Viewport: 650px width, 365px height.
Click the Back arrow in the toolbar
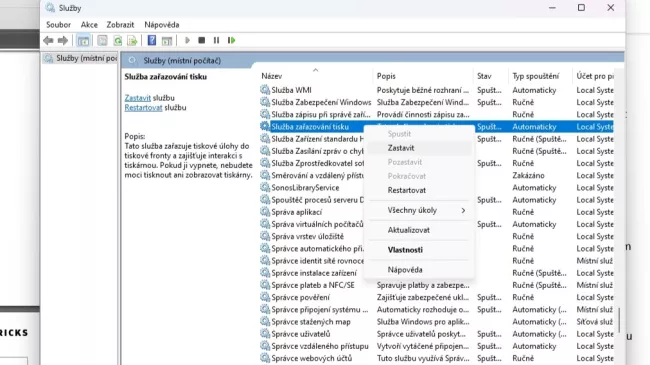[x=48, y=41]
